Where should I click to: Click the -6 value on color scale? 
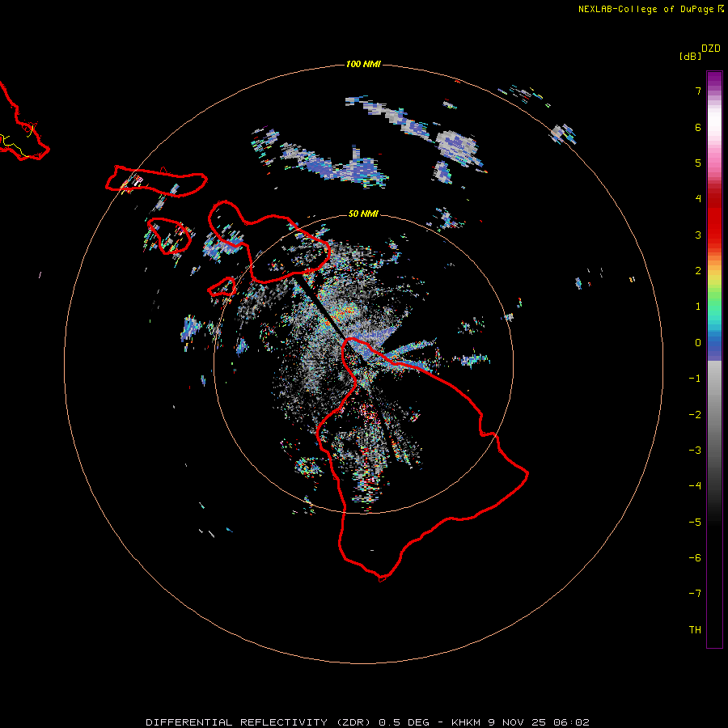pos(695,558)
